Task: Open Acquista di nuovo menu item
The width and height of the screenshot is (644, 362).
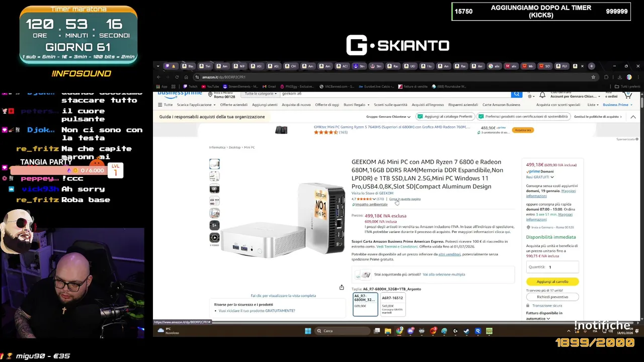Action: point(296,105)
